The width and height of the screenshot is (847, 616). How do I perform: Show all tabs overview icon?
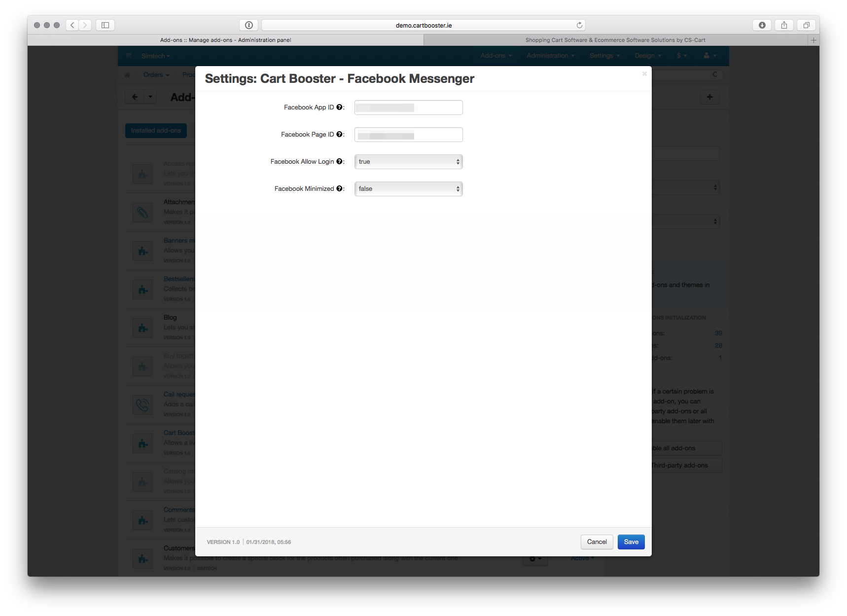pyautogui.click(x=806, y=25)
